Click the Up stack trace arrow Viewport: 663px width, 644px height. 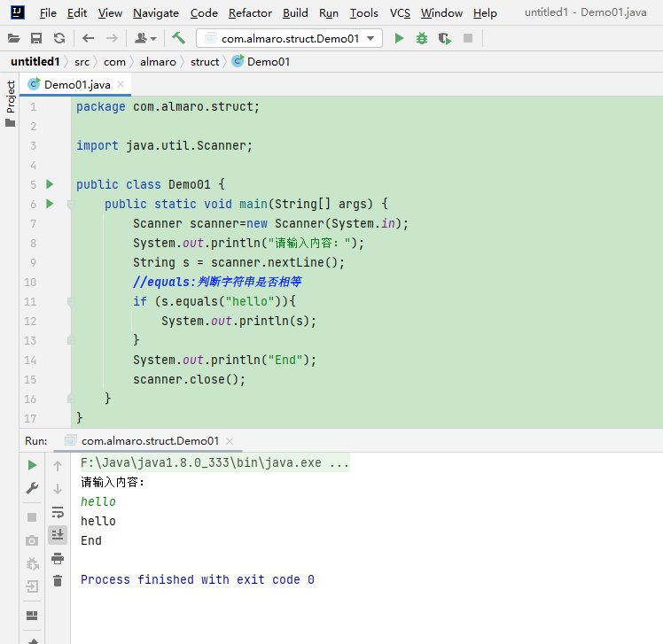pos(58,466)
